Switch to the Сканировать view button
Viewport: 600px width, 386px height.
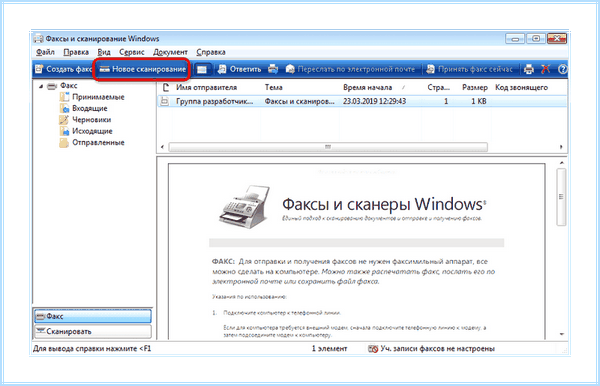point(93,332)
